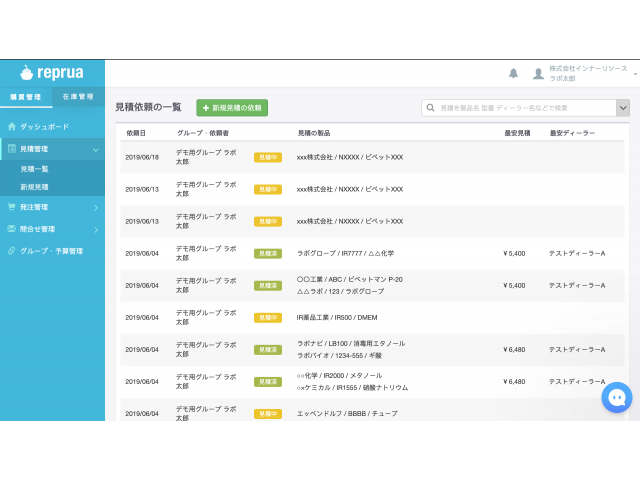Switch to the 在庫管理 tab
The image size is (640, 480).
tap(78, 97)
